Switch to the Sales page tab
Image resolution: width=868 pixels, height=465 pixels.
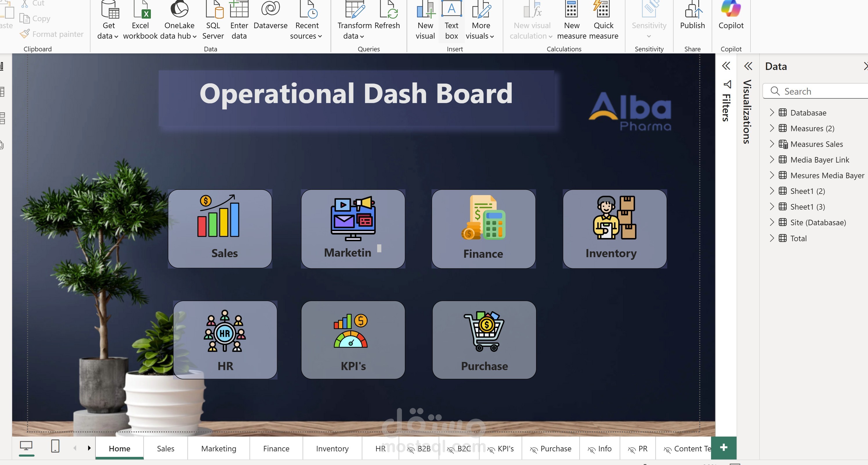[165, 448]
